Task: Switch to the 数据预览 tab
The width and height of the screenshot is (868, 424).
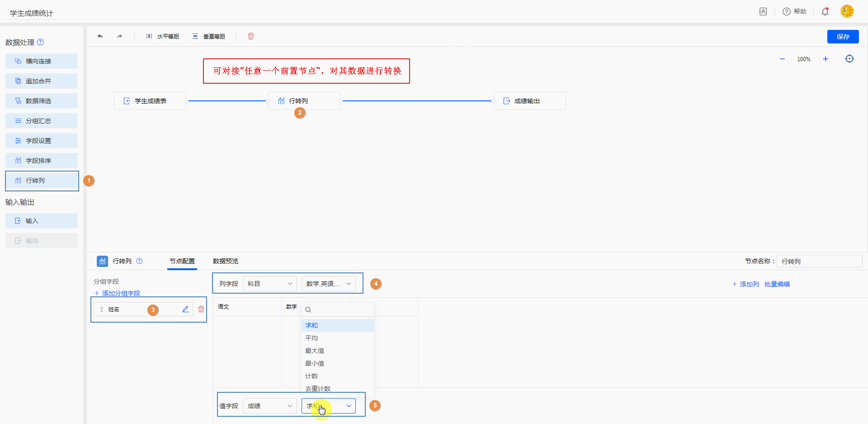Action: coord(225,261)
